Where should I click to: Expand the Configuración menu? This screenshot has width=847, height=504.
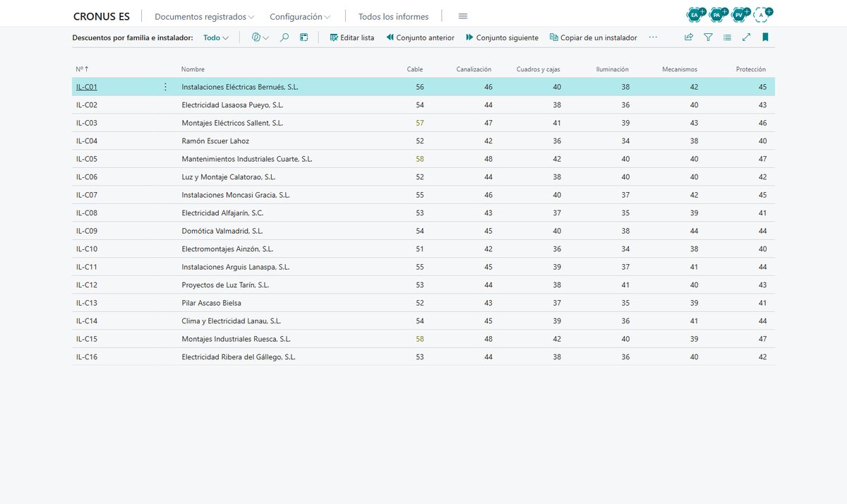point(300,16)
